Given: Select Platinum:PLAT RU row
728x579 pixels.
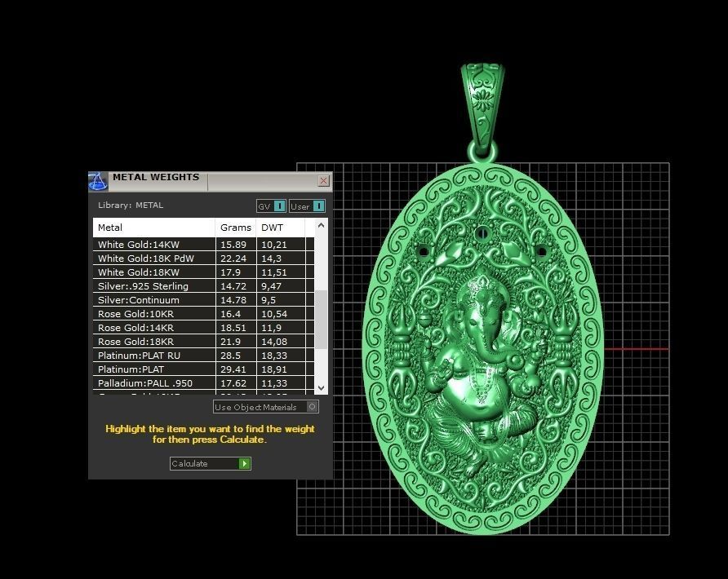Looking at the screenshot, I should tap(203, 356).
